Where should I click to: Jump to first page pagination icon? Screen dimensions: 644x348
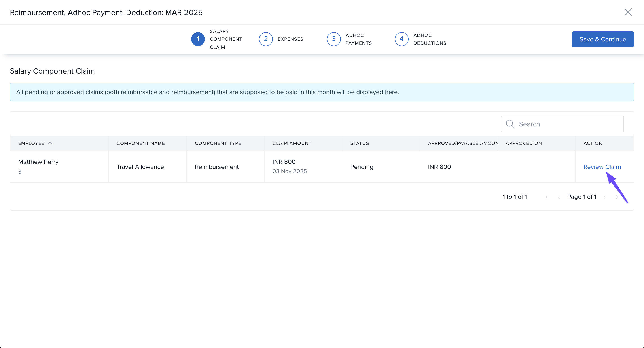click(546, 197)
